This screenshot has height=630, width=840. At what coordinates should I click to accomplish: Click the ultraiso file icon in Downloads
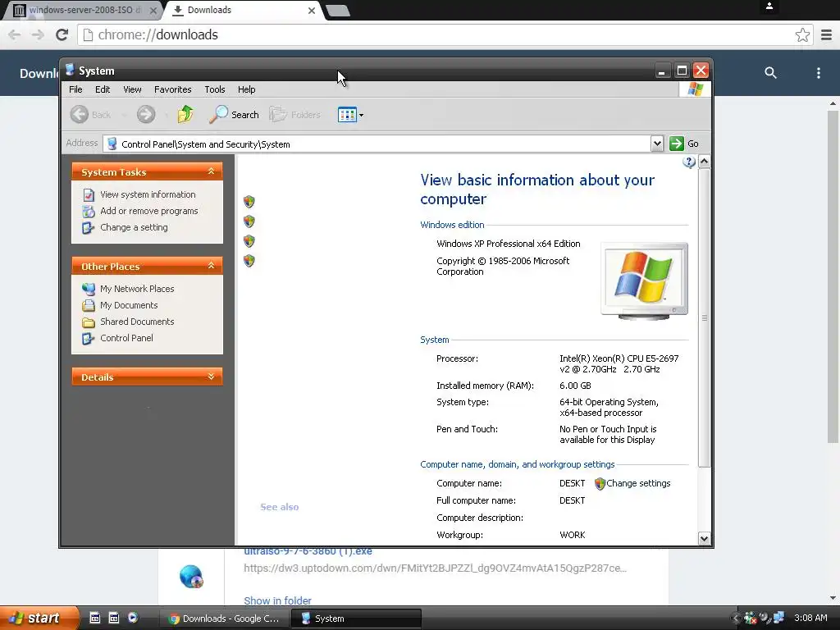[x=191, y=577]
